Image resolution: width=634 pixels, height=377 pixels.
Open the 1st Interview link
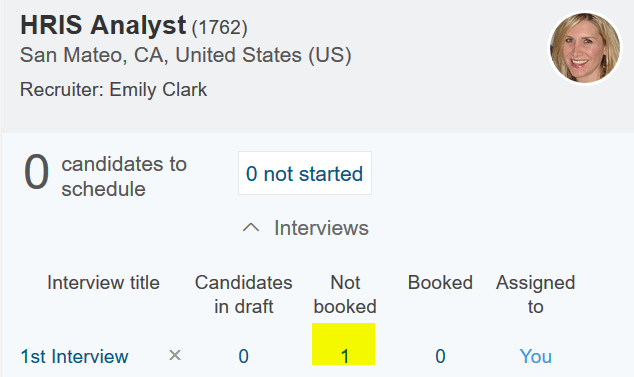[x=74, y=356]
